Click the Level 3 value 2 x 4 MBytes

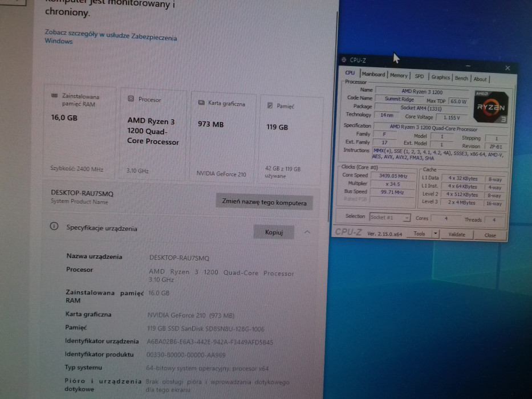coord(462,202)
